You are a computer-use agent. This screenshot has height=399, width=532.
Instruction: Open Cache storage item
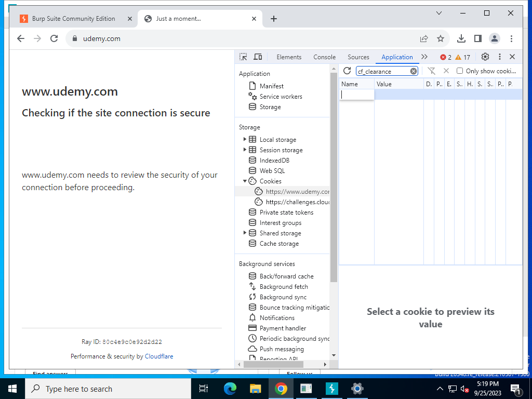(279, 243)
